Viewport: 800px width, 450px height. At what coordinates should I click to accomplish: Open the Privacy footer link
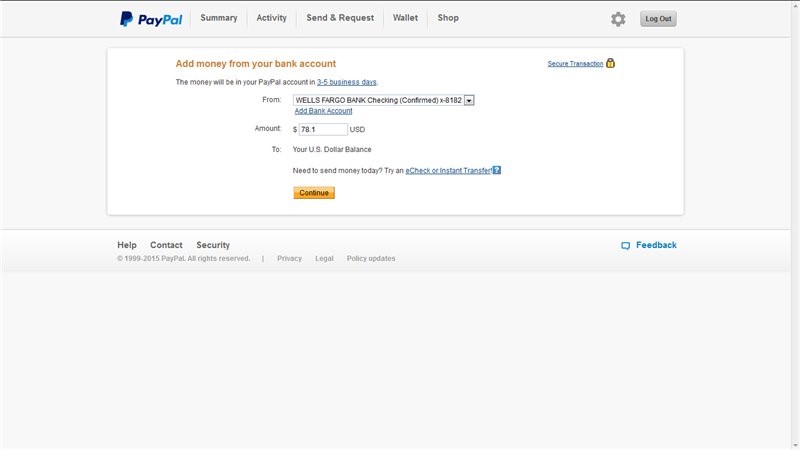[x=289, y=259]
